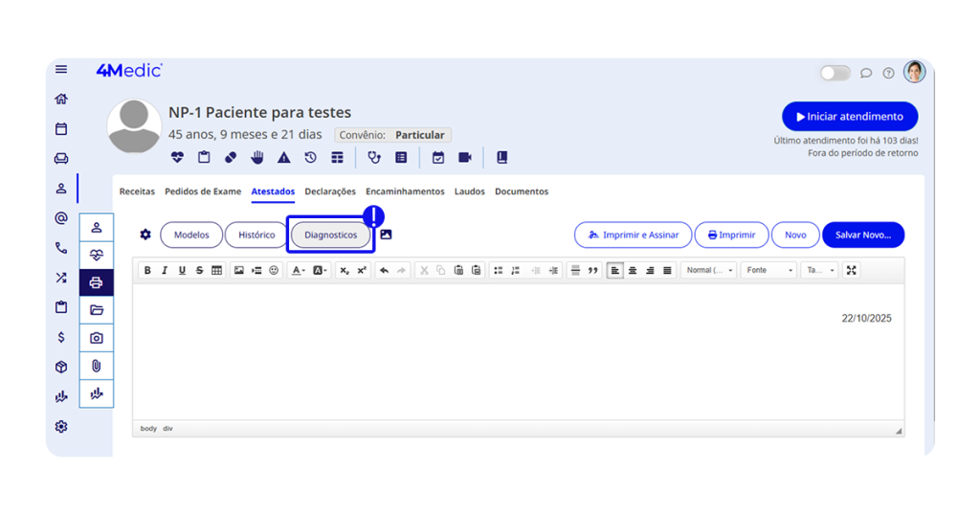980x515 pixels.
Task: Open the calendar icon in left sidebar
Action: (61, 128)
